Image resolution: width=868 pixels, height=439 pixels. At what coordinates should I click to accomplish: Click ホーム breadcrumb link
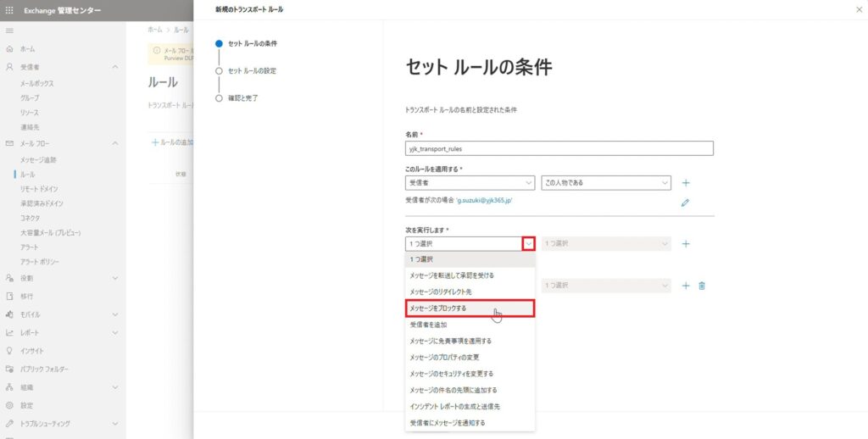154,30
